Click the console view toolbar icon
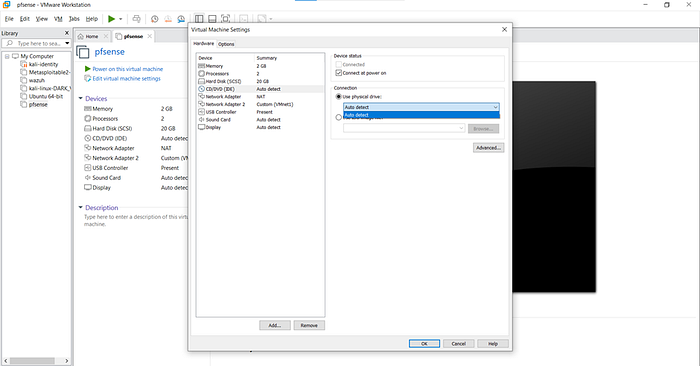This screenshot has width=700, height=366. (x=244, y=19)
